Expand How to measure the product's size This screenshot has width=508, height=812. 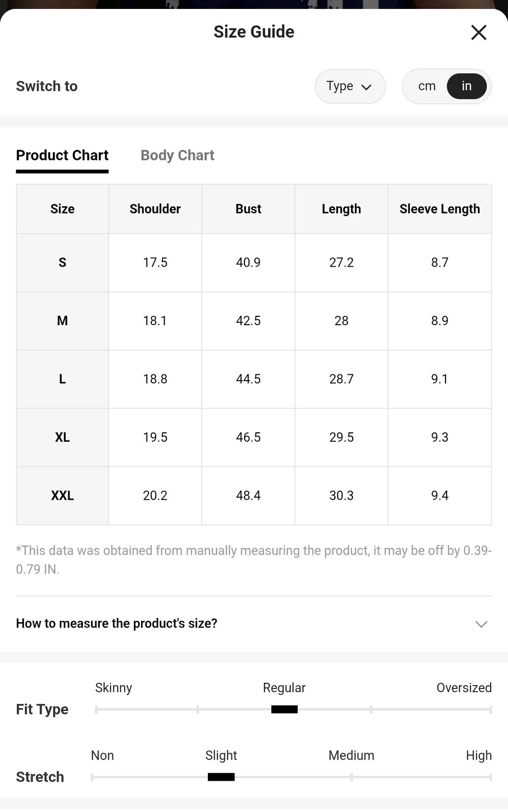click(254, 624)
